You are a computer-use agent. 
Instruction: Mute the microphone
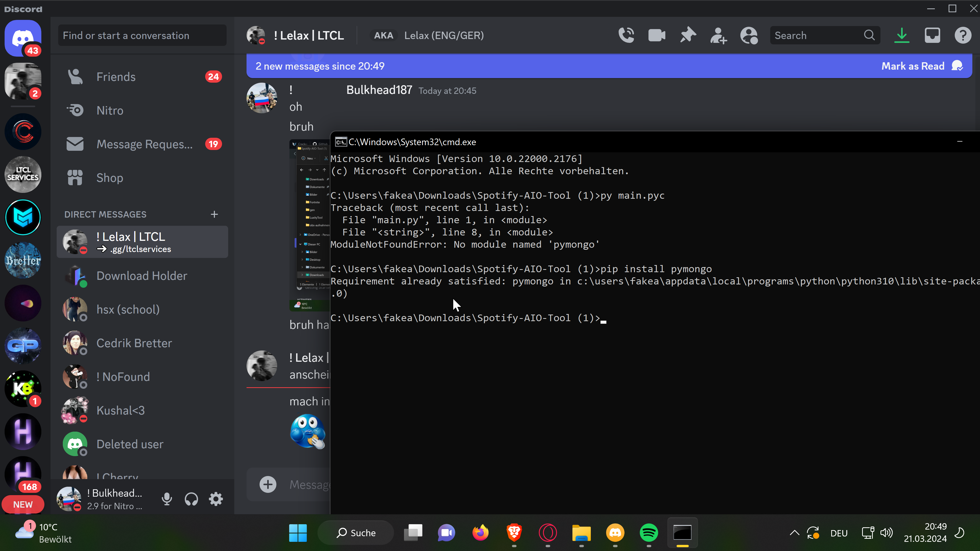[167, 499]
